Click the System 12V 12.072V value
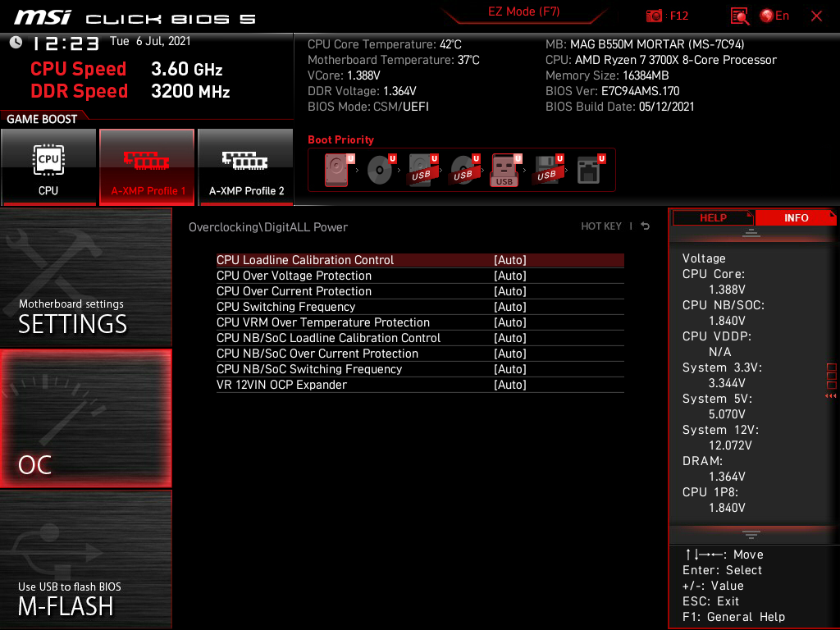The height and width of the screenshot is (630, 840). tap(730, 445)
